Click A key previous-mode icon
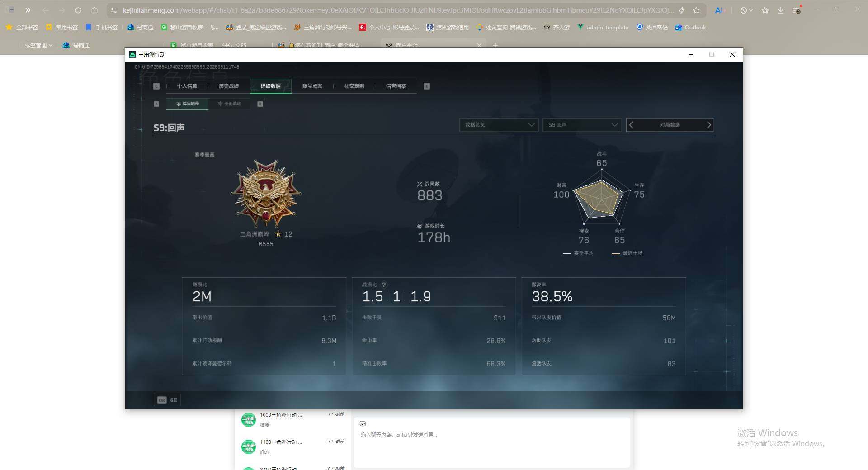This screenshot has height=470, width=868. pyautogui.click(x=156, y=104)
